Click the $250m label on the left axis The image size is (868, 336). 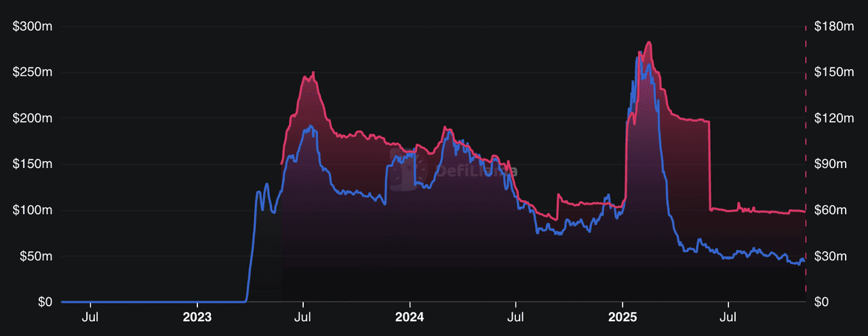(x=29, y=72)
